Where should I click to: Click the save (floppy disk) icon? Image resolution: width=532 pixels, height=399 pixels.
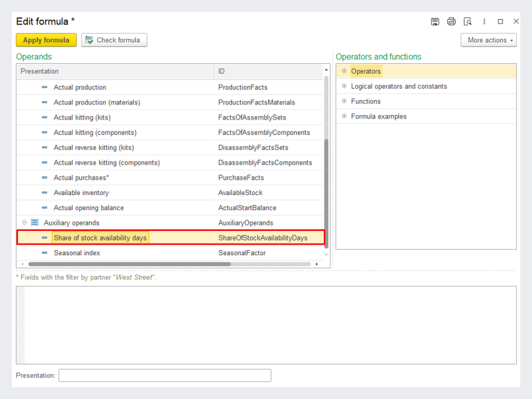(435, 22)
